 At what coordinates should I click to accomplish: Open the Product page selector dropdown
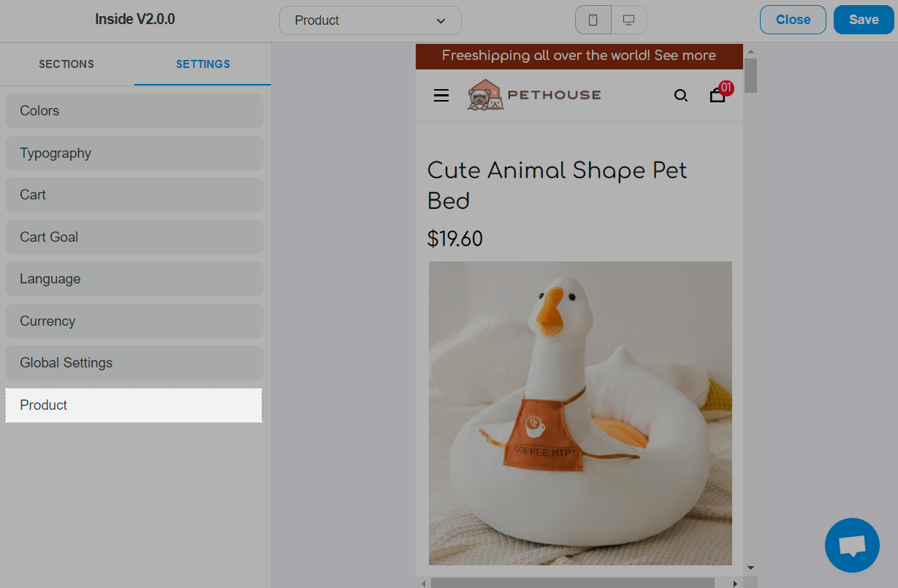click(x=370, y=20)
